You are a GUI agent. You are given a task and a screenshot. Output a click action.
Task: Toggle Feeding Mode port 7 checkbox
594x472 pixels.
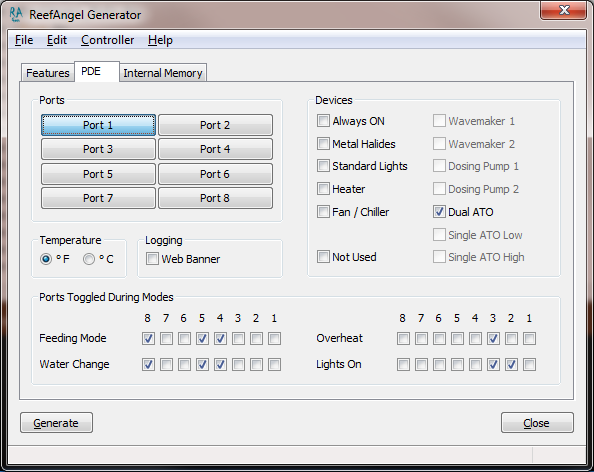166,338
